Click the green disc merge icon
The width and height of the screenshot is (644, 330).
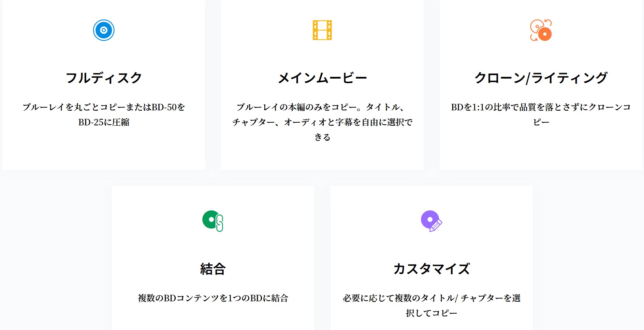coord(213,221)
